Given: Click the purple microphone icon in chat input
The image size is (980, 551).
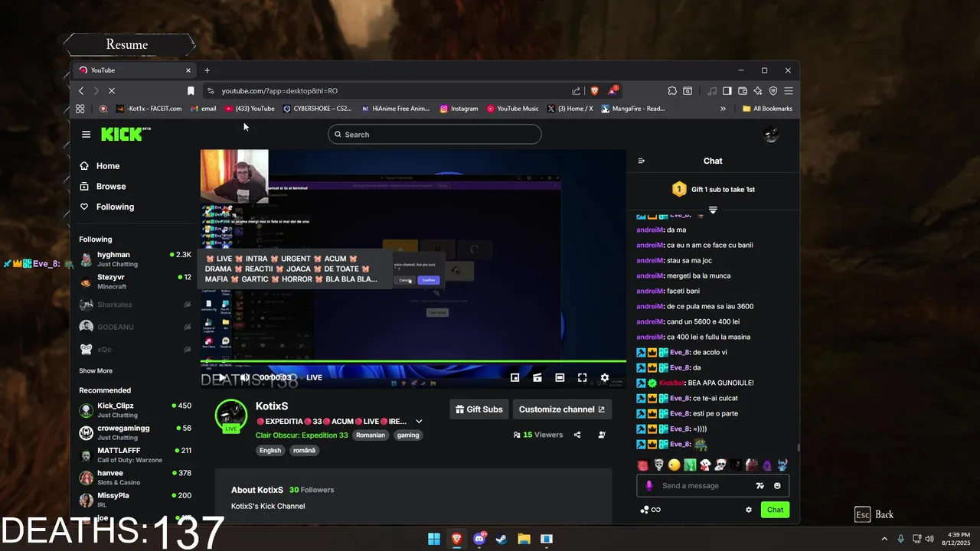Looking at the screenshot, I should (649, 486).
